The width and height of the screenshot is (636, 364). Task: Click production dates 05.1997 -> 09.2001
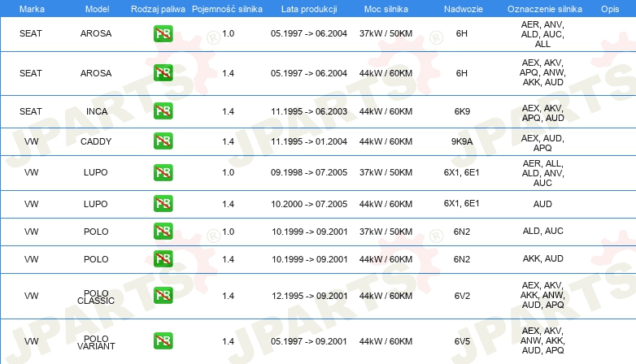[309, 341]
